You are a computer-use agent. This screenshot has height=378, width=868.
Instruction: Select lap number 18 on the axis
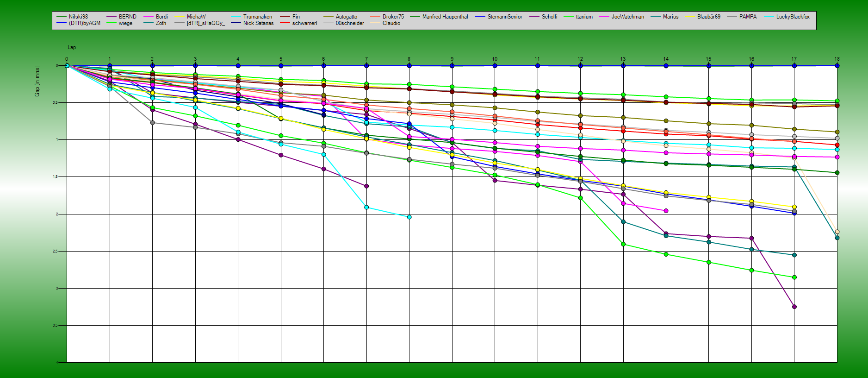(837, 59)
